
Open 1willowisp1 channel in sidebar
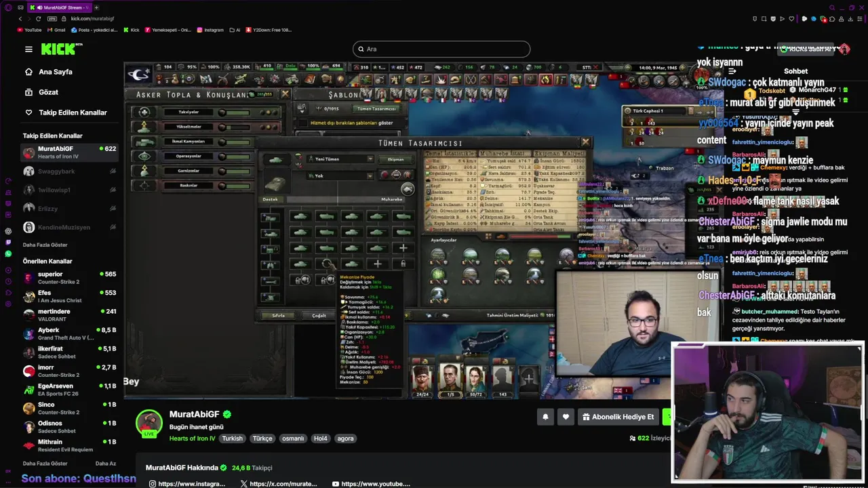pos(69,190)
